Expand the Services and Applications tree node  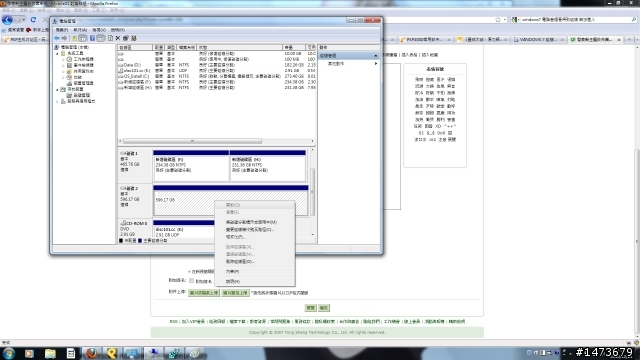57,101
